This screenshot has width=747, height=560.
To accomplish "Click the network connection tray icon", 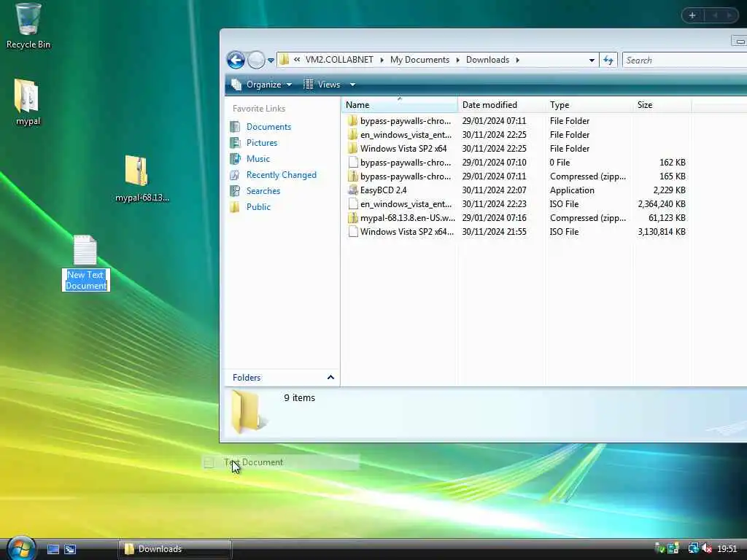I will pos(693,548).
